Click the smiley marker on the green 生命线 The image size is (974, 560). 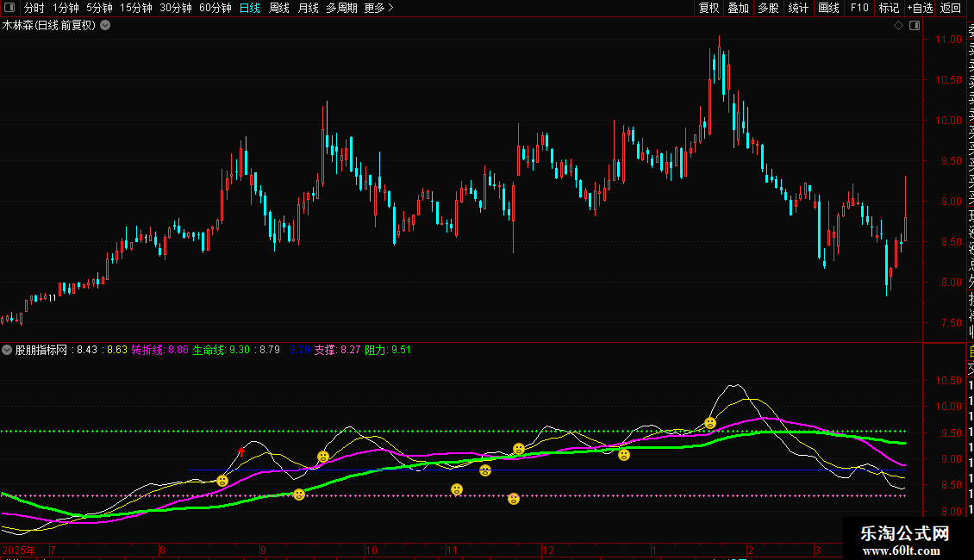[299, 495]
